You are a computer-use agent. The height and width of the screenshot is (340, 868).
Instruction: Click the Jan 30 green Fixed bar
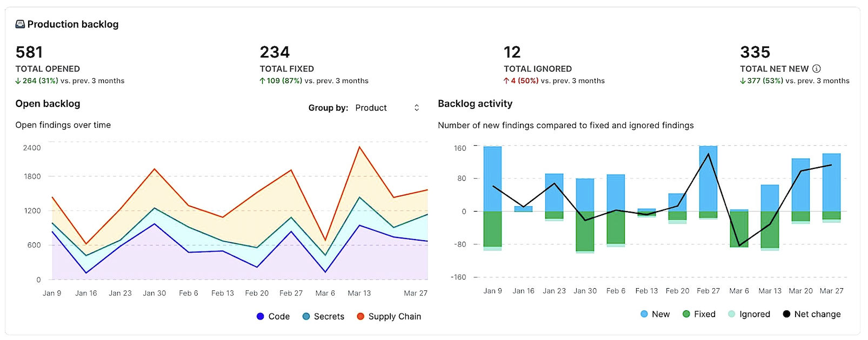(585, 230)
